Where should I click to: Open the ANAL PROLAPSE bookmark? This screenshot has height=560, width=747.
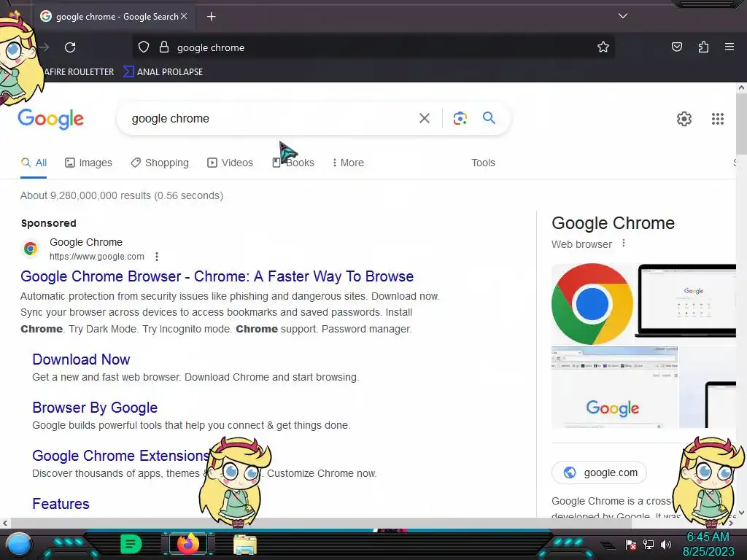[163, 72]
